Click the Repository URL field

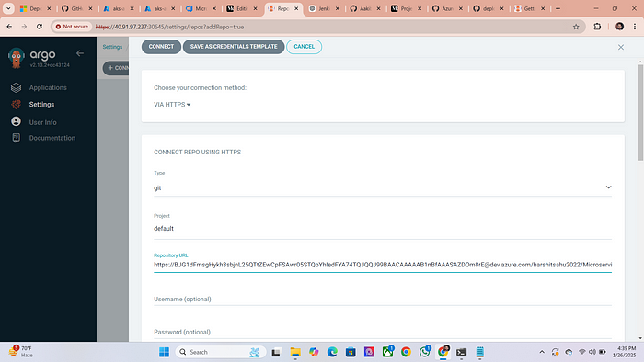383,265
